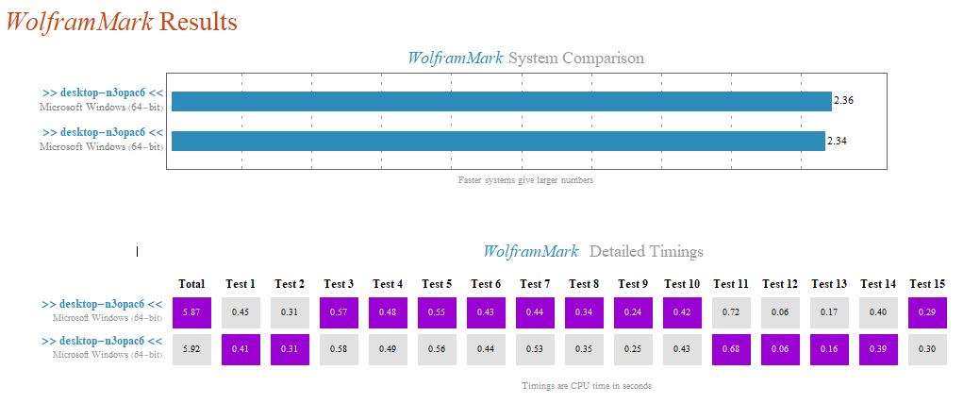Click the purple Test 9 cell showing 0.24

[633, 312]
